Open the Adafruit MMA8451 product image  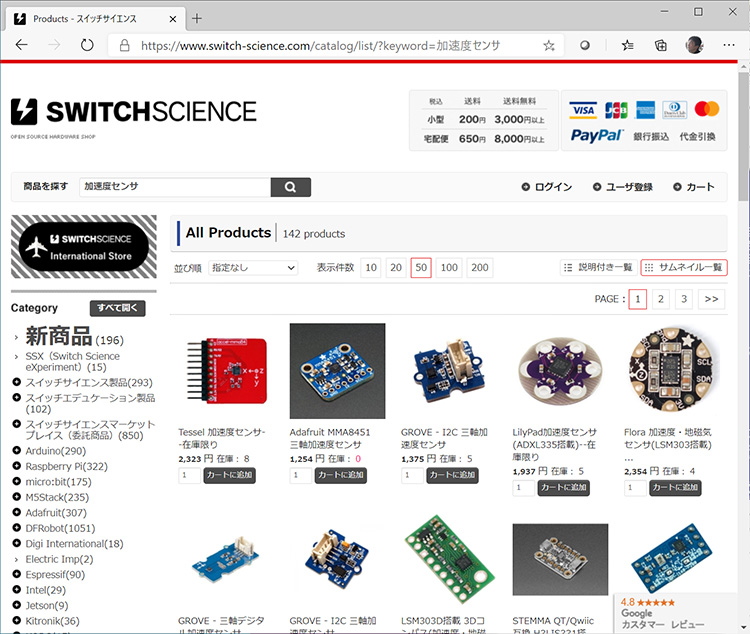(x=337, y=371)
